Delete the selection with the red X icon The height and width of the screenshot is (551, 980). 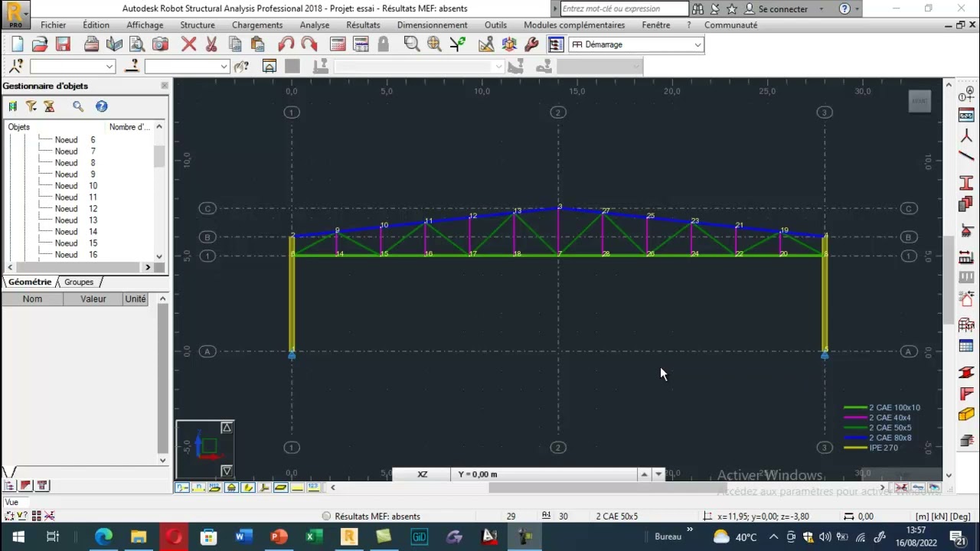(x=189, y=44)
